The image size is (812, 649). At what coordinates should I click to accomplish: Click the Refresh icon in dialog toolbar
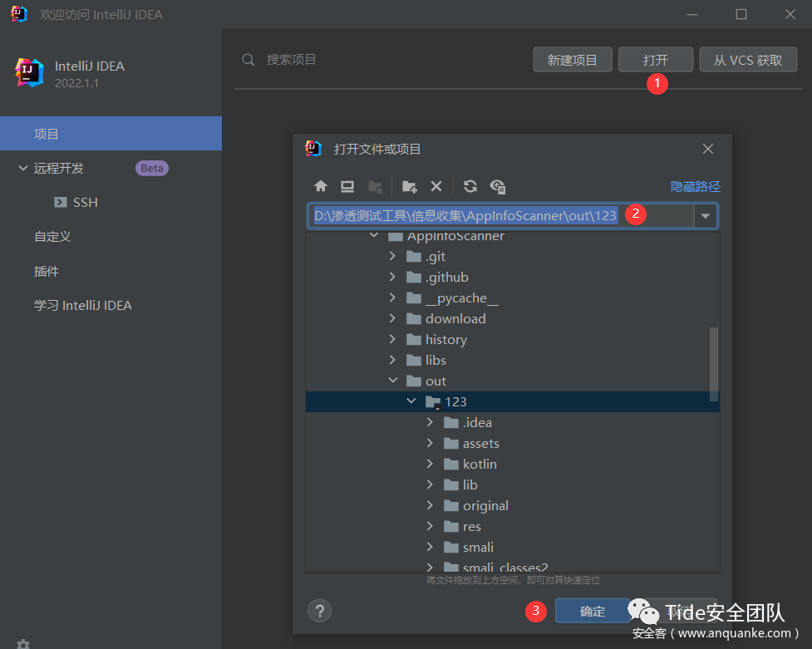(470, 186)
